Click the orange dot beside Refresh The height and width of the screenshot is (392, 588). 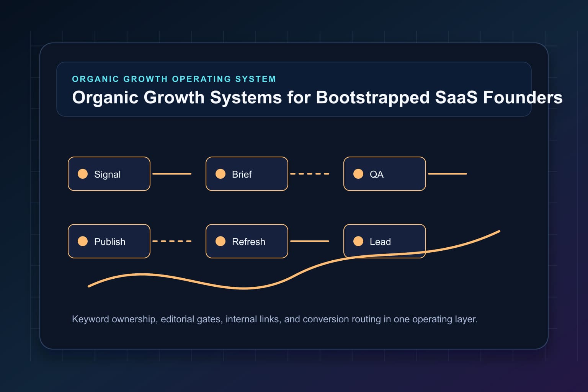point(220,241)
